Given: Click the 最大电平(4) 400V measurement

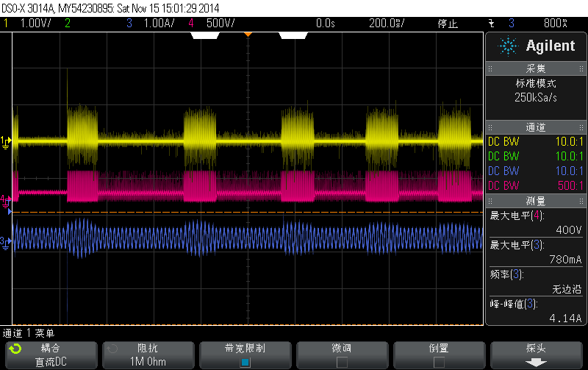Looking at the screenshot, I should pyautogui.click(x=536, y=223).
